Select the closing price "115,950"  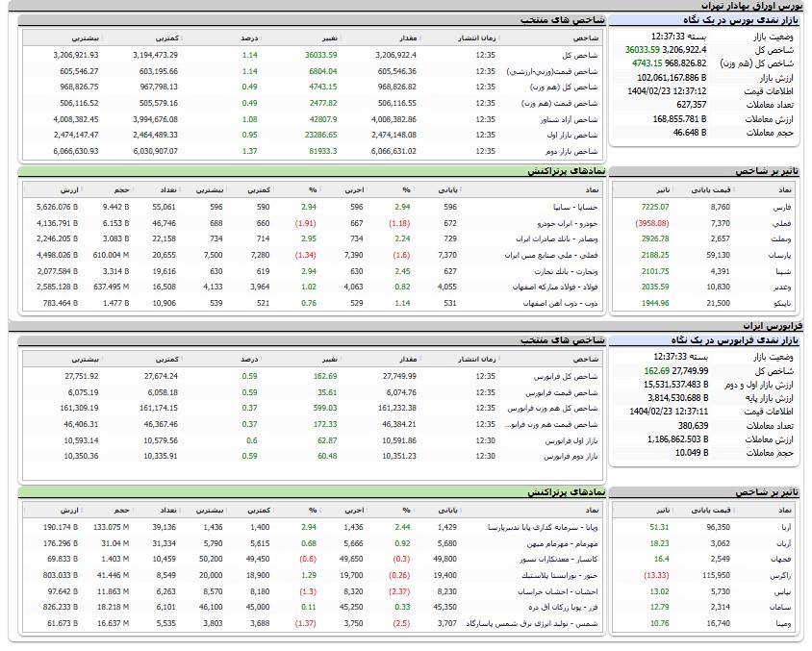pos(716,575)
